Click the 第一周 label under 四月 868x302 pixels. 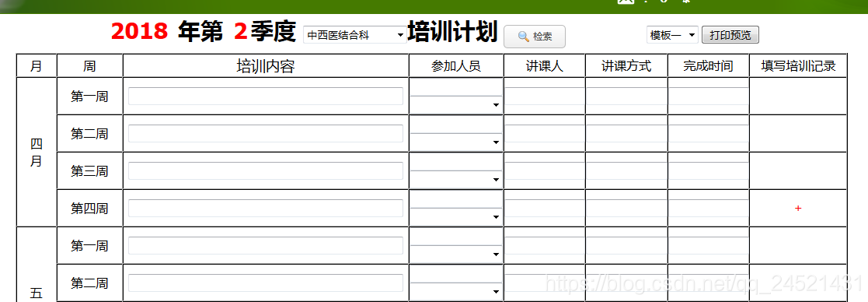click(x=89, y=97)
